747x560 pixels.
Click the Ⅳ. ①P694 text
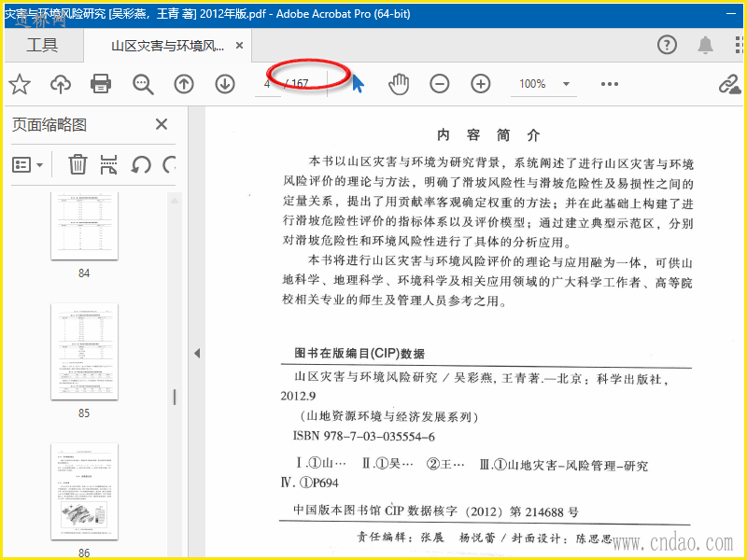[x=310, y=483]
